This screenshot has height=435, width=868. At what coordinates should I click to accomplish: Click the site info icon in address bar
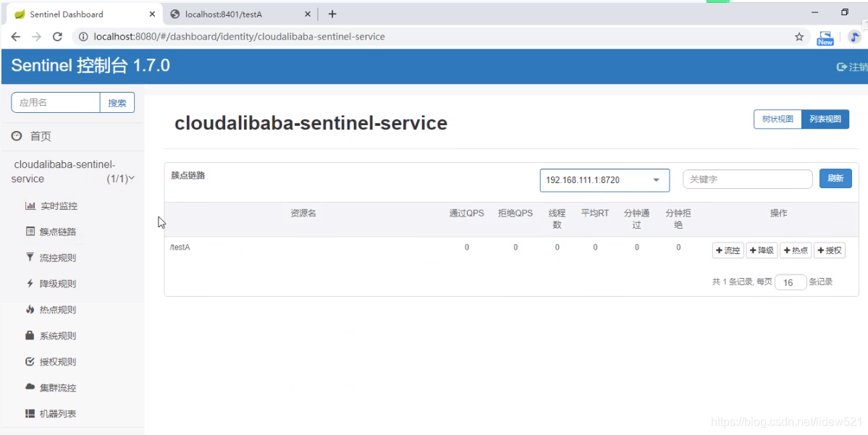[83, 37]
